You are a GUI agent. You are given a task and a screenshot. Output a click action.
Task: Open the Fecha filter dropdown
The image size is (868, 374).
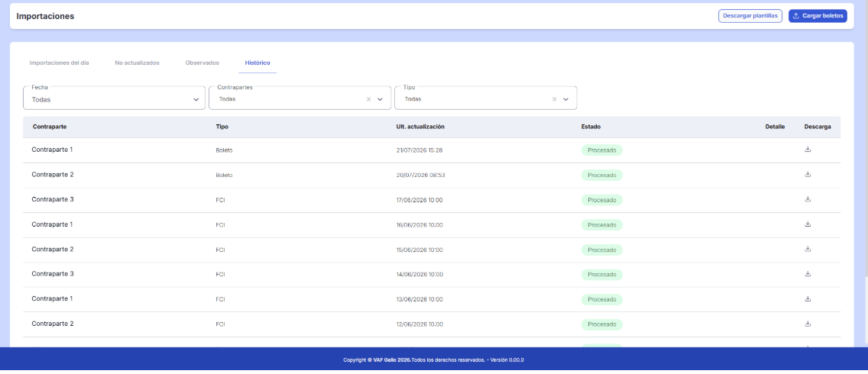tap(114, 98)
